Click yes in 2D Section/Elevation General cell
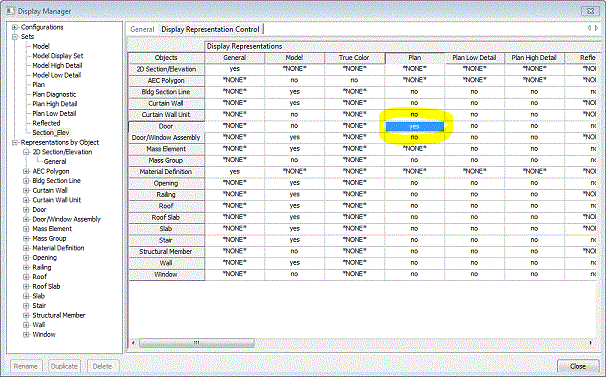 pyautogui.click(x=235, y=69)
